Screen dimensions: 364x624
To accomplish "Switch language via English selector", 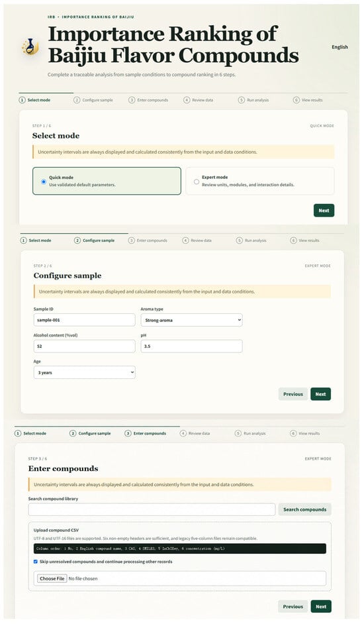I will click(340, 47).
